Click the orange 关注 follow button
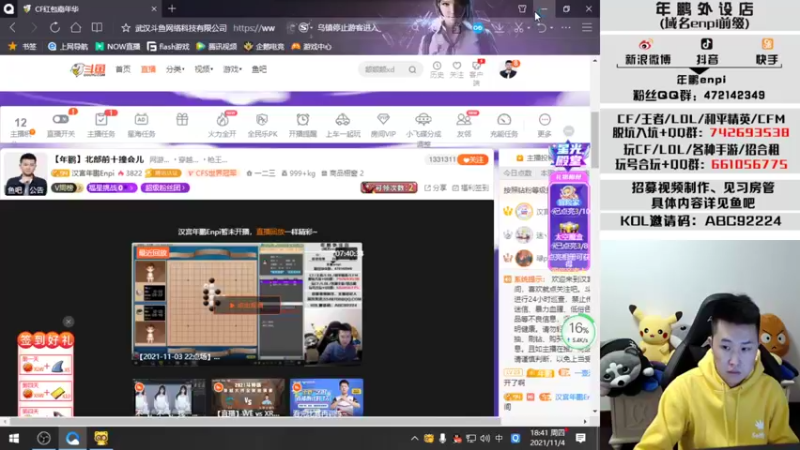 point(473,160)
